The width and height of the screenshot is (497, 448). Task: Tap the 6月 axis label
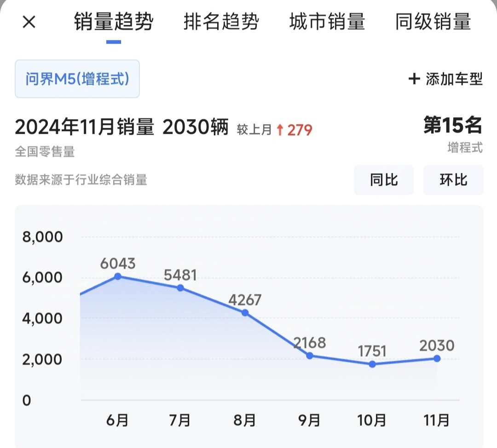pos(117,420)
